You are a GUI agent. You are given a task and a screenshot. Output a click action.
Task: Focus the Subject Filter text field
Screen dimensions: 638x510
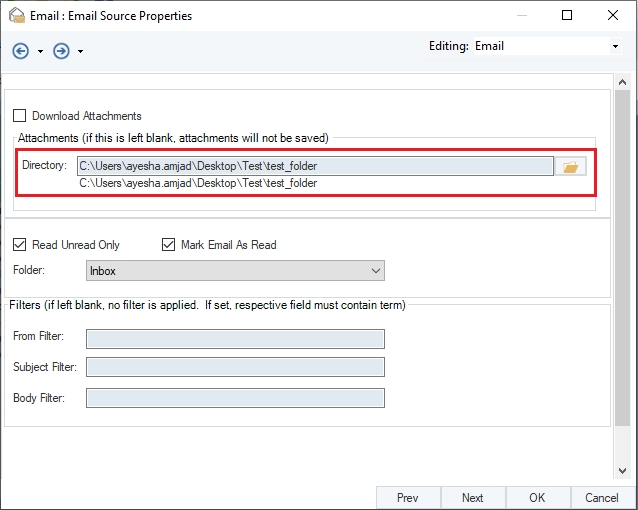(235, 368)
